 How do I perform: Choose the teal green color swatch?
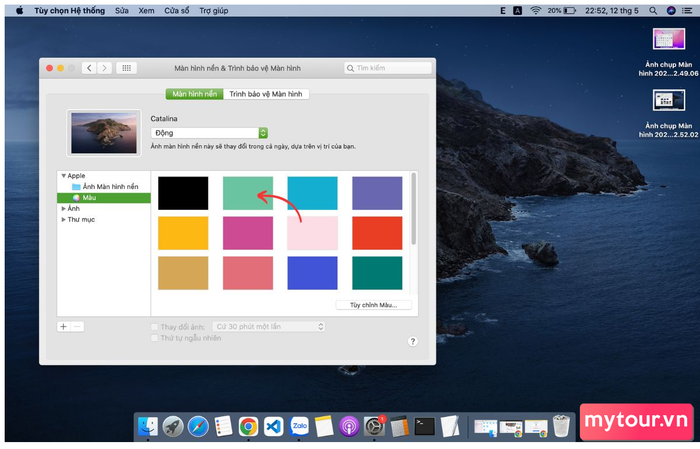247,193
